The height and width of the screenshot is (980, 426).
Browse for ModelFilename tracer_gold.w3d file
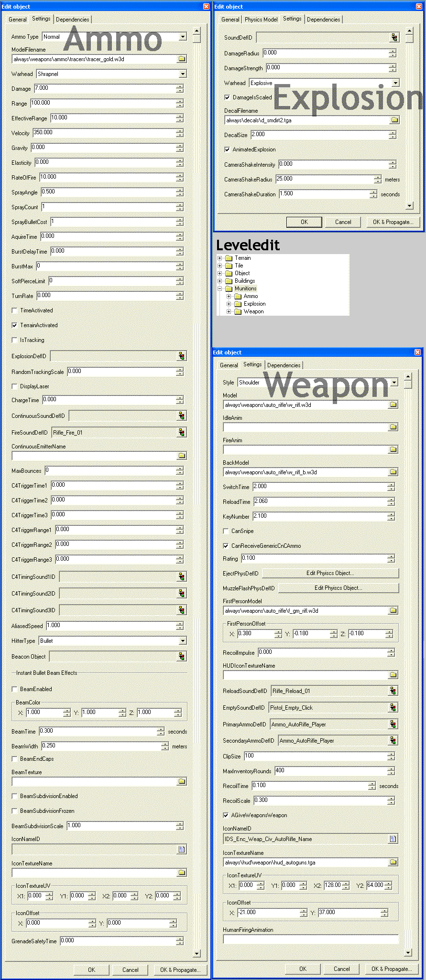click(x=182, y=59)
